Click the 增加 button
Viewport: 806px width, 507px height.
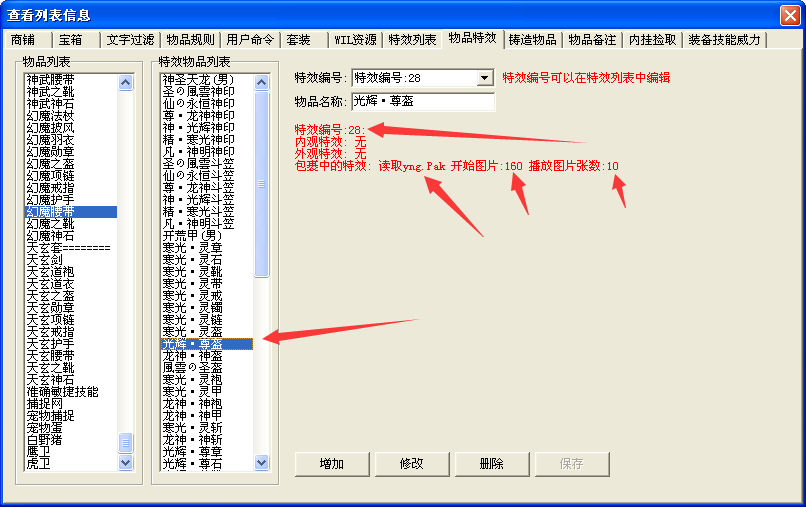(x=332, y=464)
